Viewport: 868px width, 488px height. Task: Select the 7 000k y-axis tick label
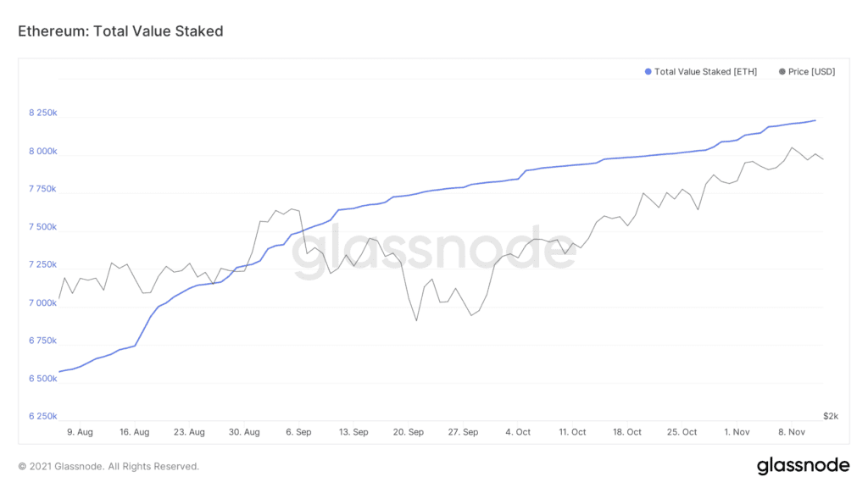pos(41,302)
